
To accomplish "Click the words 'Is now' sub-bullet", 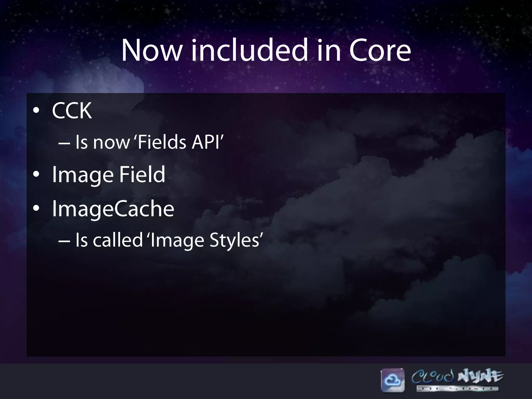I will click(x=103, y=142).
